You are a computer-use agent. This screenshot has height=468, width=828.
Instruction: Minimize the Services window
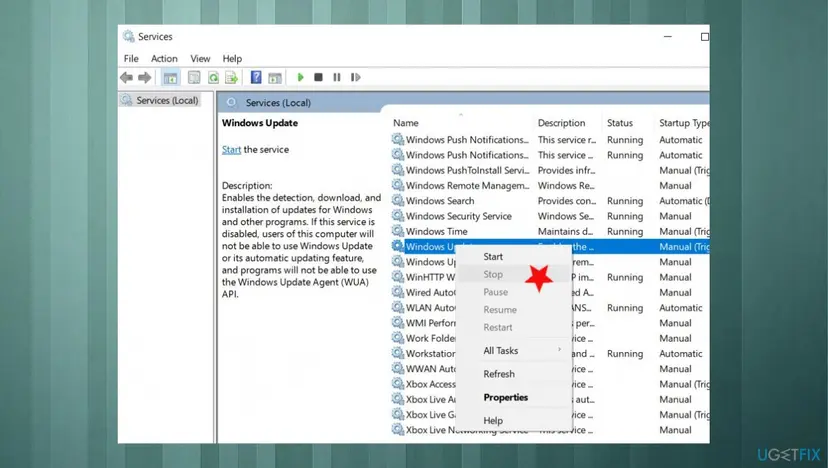tap(668, 37)
